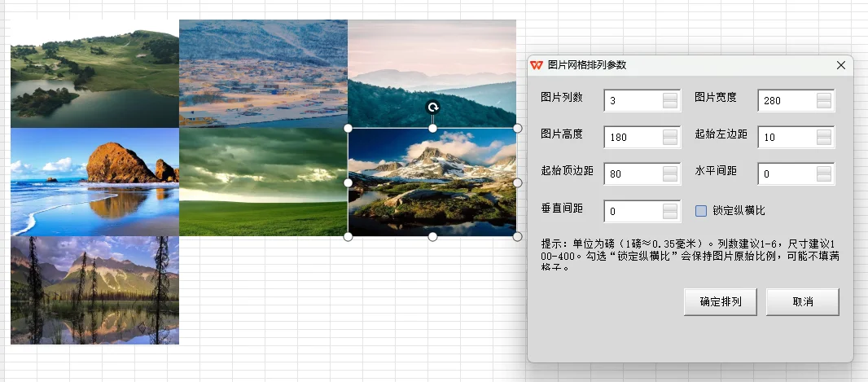Screen dimensions: 868x382
Task: Increase 起始顶边距 with its upper spin button
Action: pyautogui.click(x=670, y=169)
